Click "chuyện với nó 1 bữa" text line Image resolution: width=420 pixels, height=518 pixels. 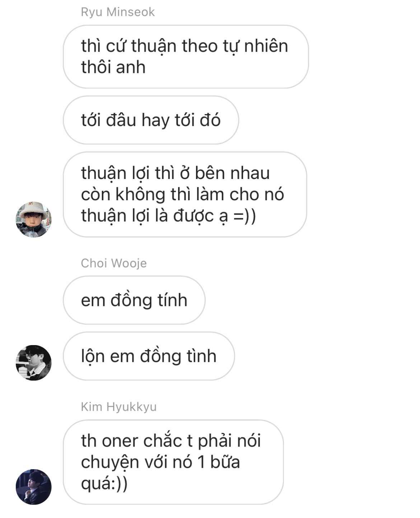click(160, 462)
